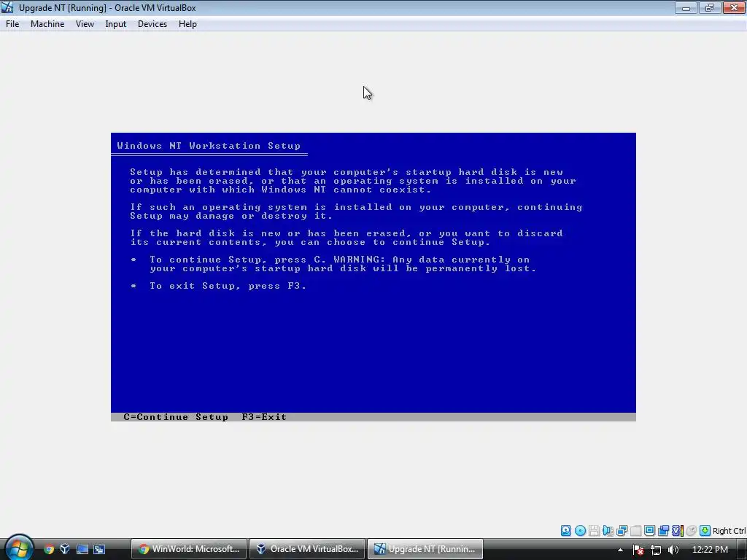The height and width of the screenshot is (560, 747).
Task: Click the Upgrade NT [Running] taskbar button
Action: (x=425, y=549)
